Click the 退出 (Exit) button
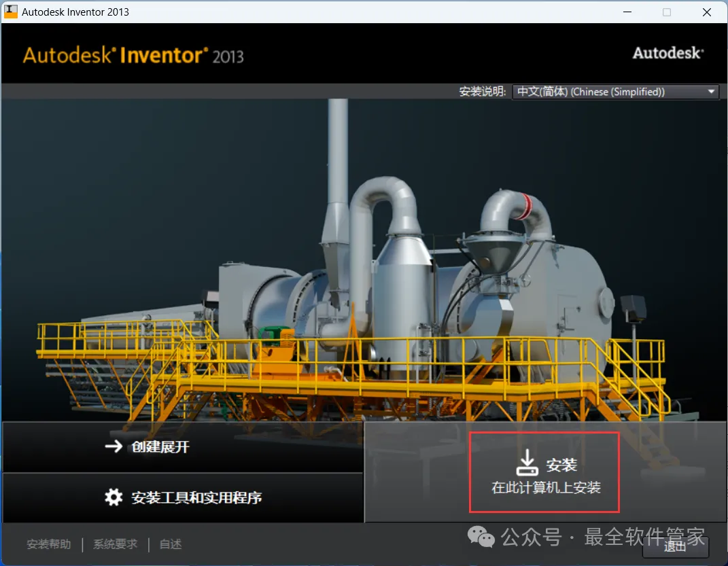Viewport: 728px width, 566px height. [675, 546]
